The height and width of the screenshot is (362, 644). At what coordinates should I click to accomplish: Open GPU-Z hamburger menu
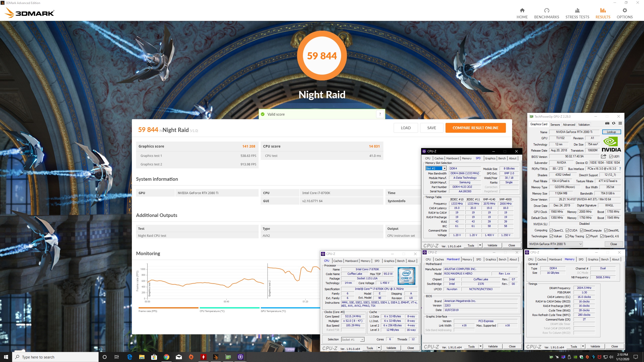pyautogui.click(x=620, y=123)
